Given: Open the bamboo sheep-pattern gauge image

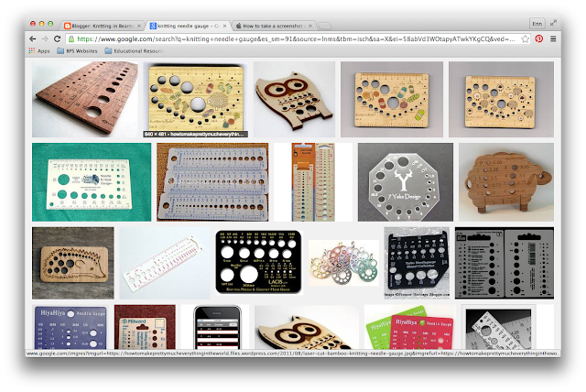Looking at the screenshot, I should coord(501,100).
